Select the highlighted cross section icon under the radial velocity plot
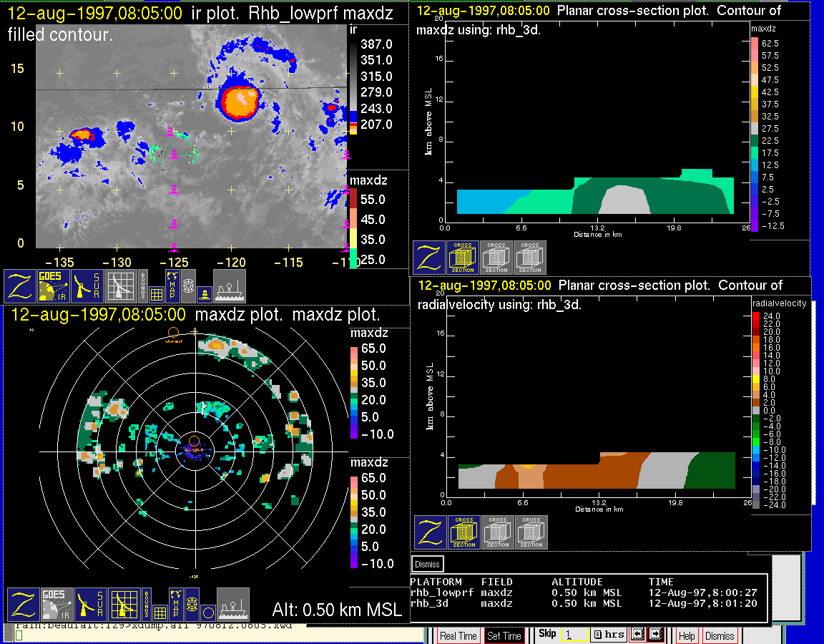 463,532
